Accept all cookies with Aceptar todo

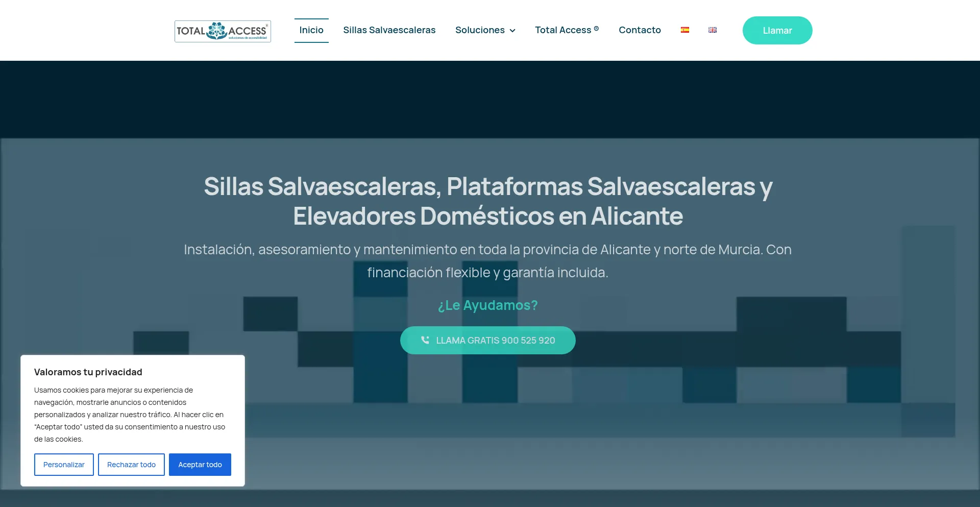tap(200, 465)
